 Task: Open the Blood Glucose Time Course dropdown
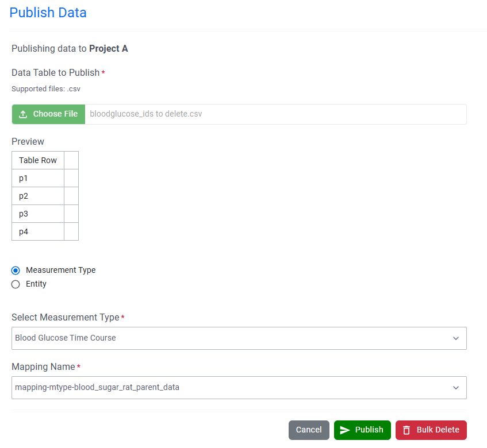coord(230,338)
